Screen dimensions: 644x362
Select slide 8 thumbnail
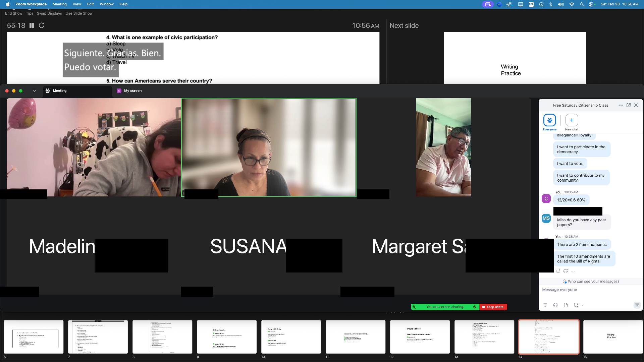tap(162, 337)
